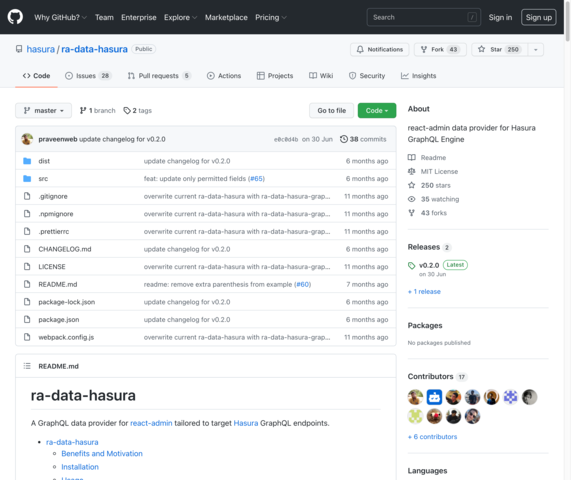The image size is (571, 480).
Task: Click the Sign in link
Action: (500, 17)
